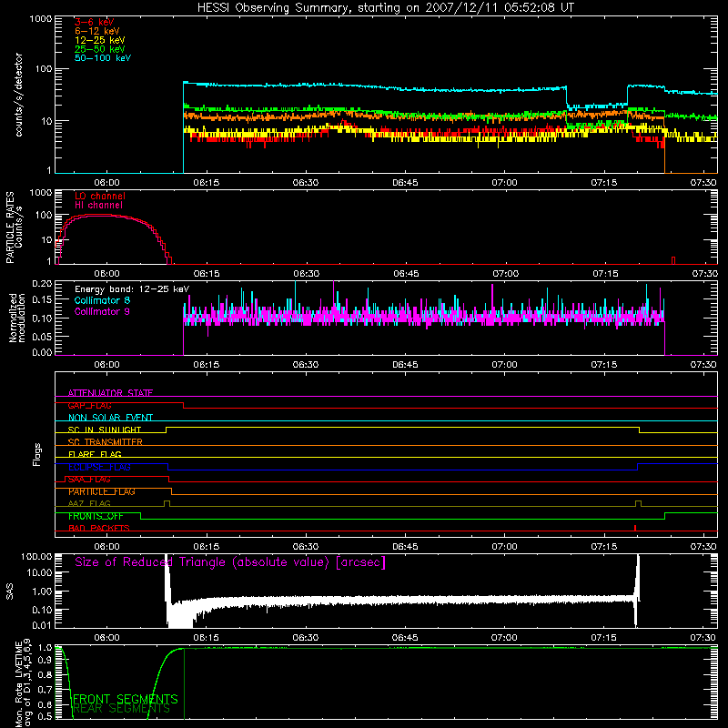The height and width of the screenshot is (728, 728).
Task: Select the FRONT SEGMENTS legend label
Action: (x=126, y=699)
